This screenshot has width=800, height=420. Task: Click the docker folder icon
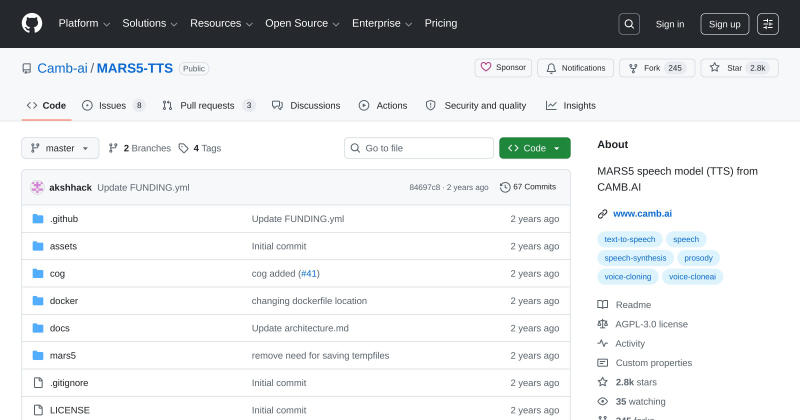[x=38, y=301]
